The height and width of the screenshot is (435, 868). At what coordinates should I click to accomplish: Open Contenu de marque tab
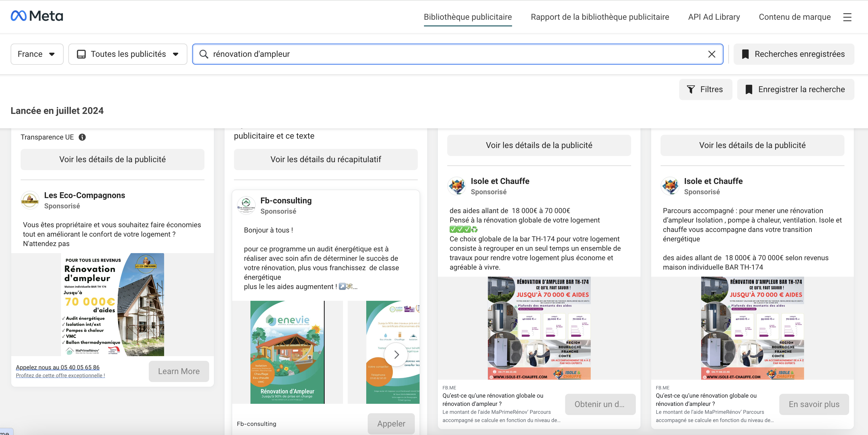(x=795, y=17)
